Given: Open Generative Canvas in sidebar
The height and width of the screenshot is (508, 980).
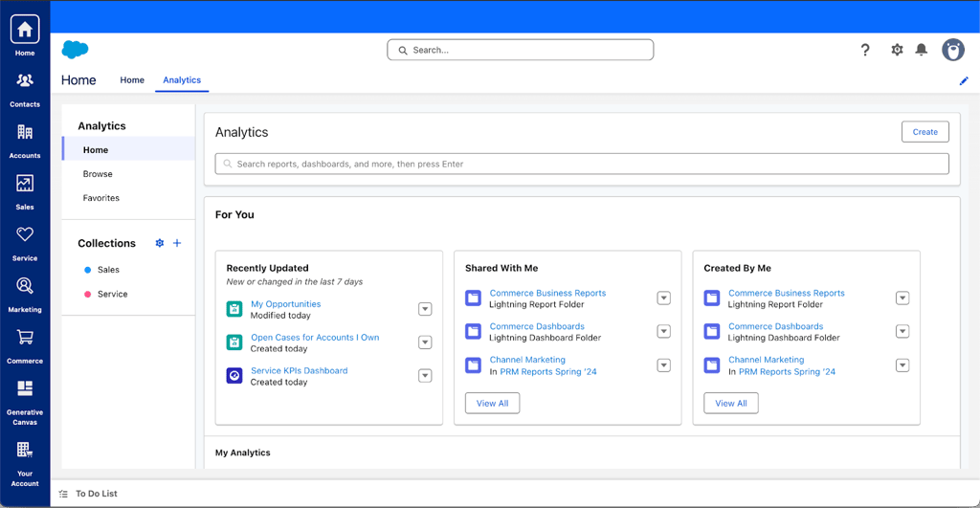Looking at the screenshot, I should coord(24,403).
